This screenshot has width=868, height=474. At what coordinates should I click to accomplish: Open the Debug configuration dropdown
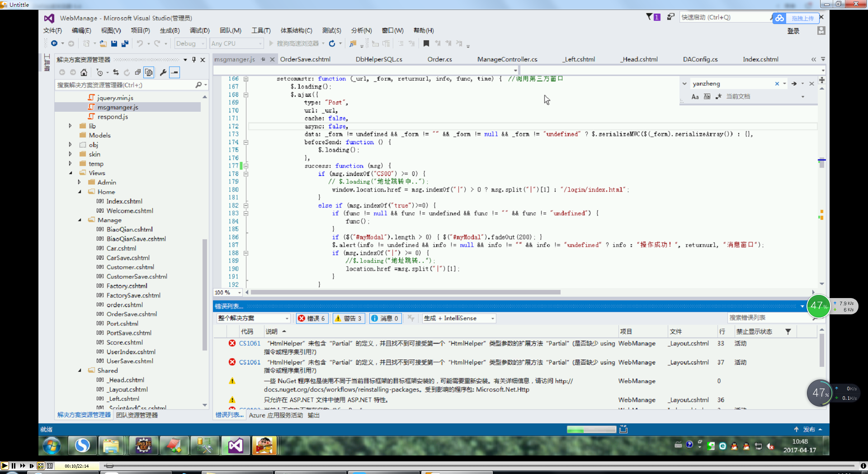190,43
